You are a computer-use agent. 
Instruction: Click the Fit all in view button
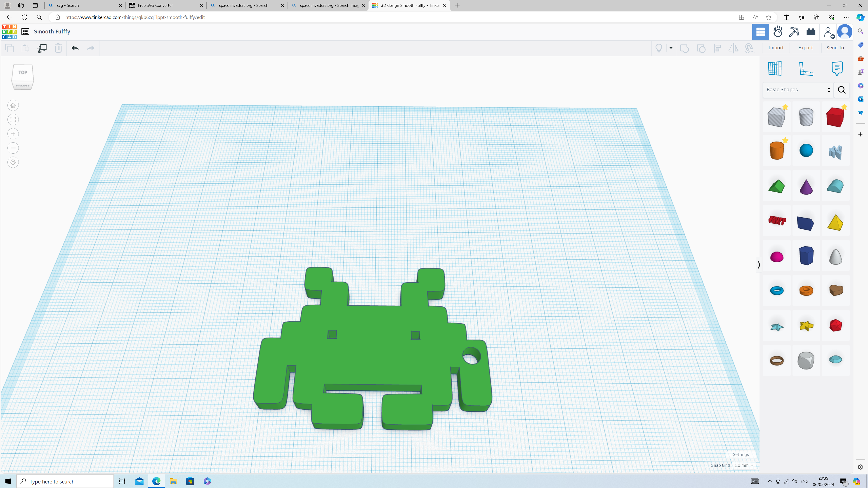pyautogui.click(x=13, y=120)
